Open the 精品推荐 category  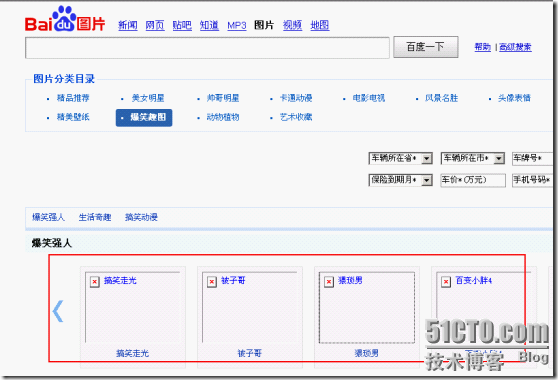[x=73, y=98]
